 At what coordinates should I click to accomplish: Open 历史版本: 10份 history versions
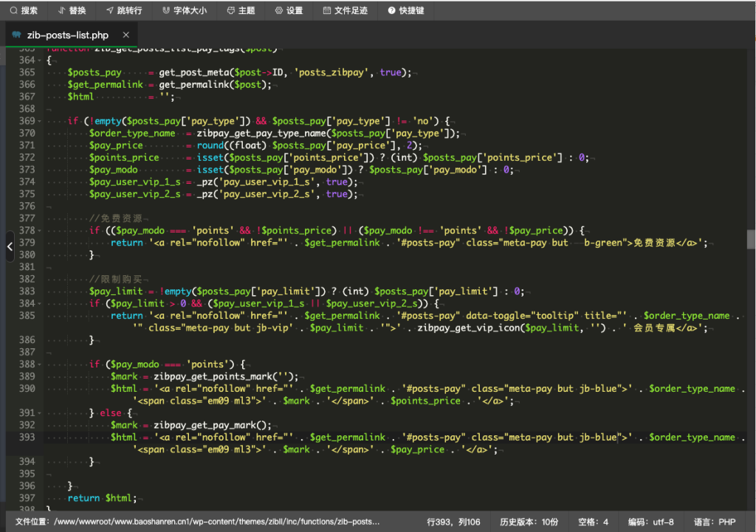point(529,522)
